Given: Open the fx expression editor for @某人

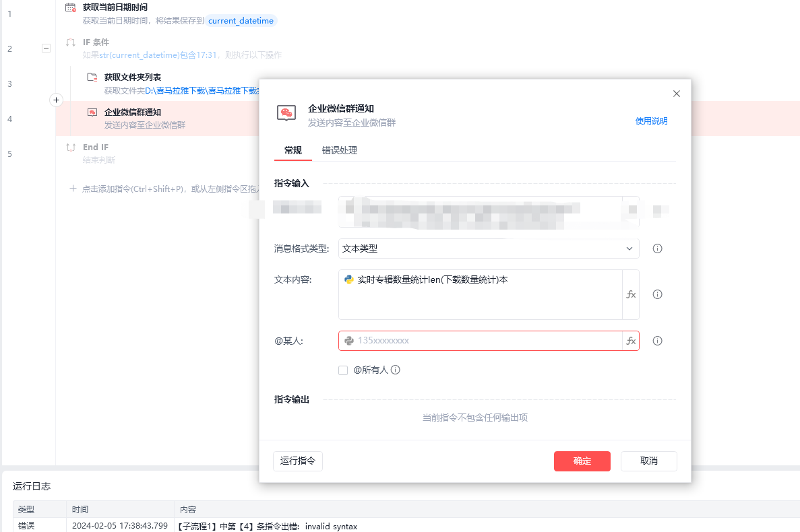Looking at the screenshot, I should click(x=631, y=341).
